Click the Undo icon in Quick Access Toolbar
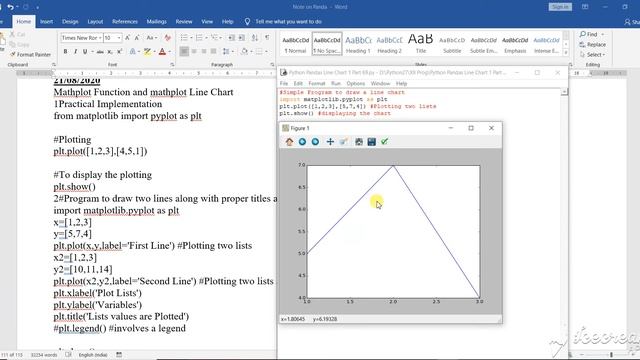 (x=10, y=7)
